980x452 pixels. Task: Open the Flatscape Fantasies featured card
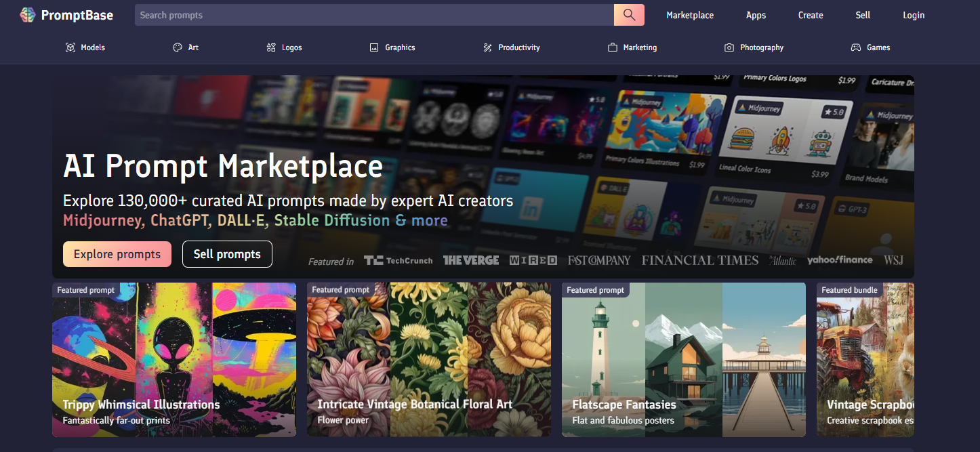[684, 360]
